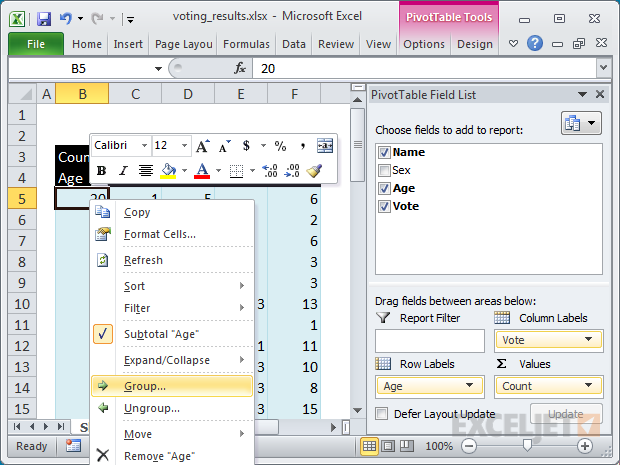Toggle Italic in mini toolbar
The width and height of the screenshot is (620, 465).
[x=123, y=170]
